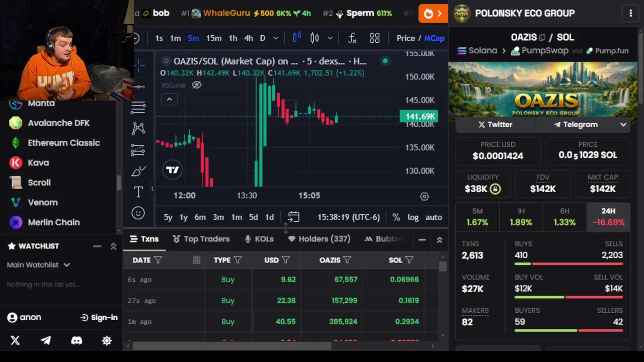
Task: Collapse the chart indicator legend
Action: coord(170,100)
